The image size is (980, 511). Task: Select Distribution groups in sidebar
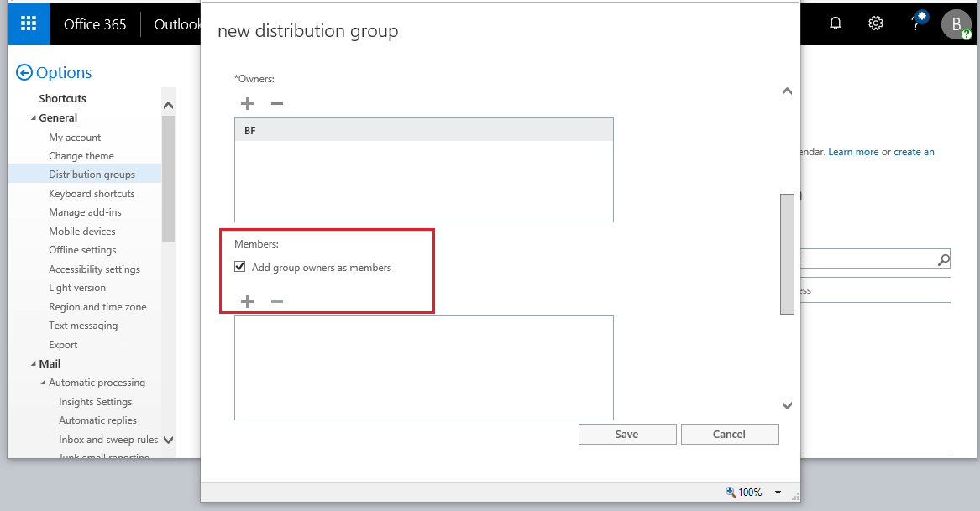pyautogui.click(x=92, y=175)
